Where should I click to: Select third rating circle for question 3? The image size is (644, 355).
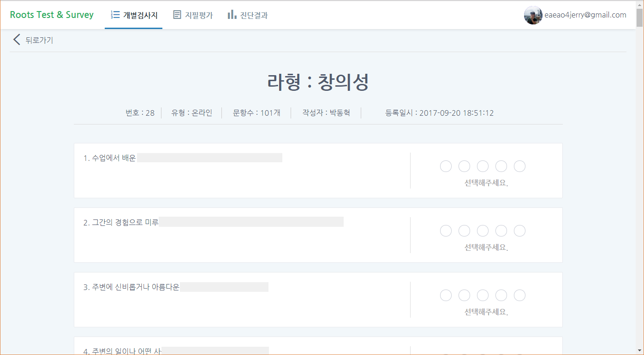pos(483,296)
